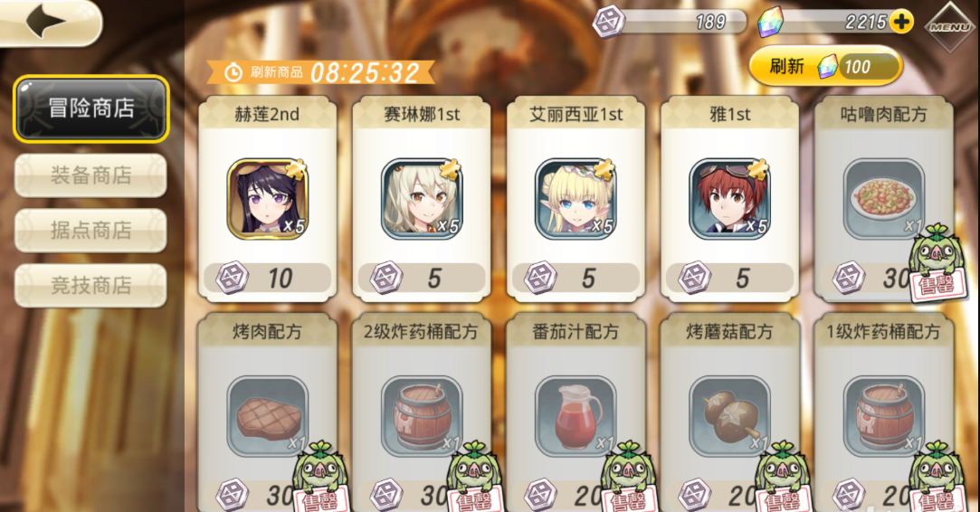Switch to the 据点商店 tab
The height and width of the screenshot is (512, 980).
pyautogui.click(x=90, y=231)
